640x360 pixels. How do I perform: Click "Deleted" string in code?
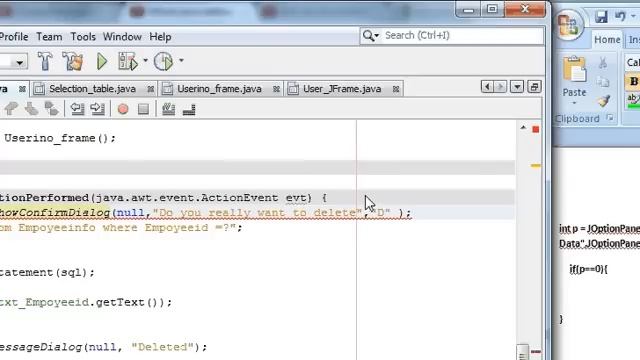pos(162,347)
